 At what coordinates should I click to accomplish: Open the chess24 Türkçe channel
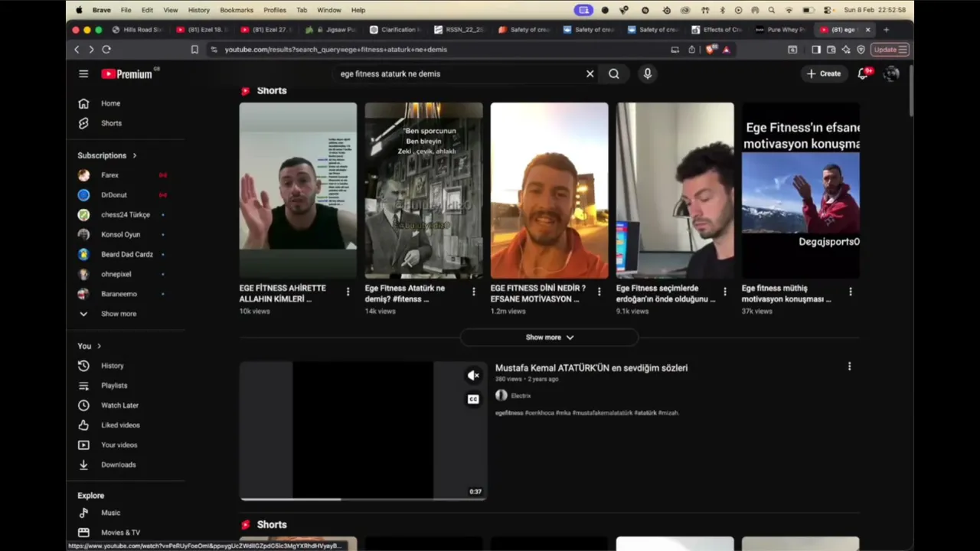(x=126, y=215)
